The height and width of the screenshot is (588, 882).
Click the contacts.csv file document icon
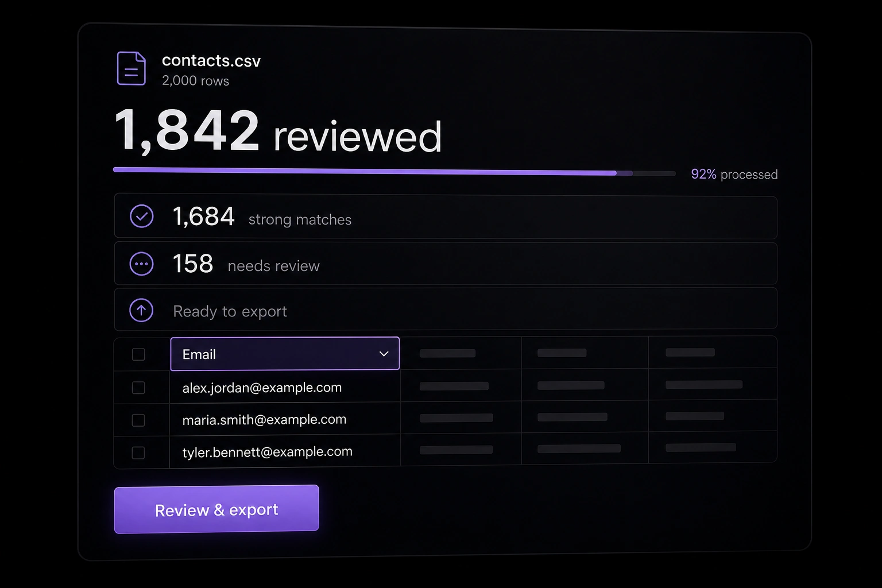(131, 68)
